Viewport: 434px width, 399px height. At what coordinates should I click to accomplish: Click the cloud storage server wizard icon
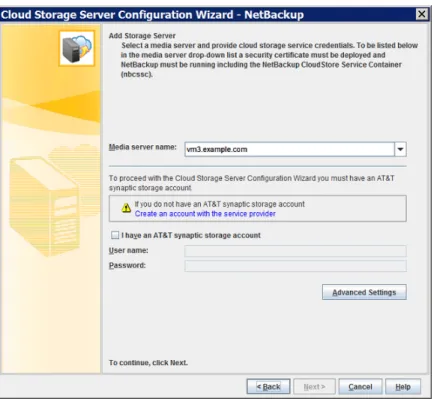click(77, 48)
